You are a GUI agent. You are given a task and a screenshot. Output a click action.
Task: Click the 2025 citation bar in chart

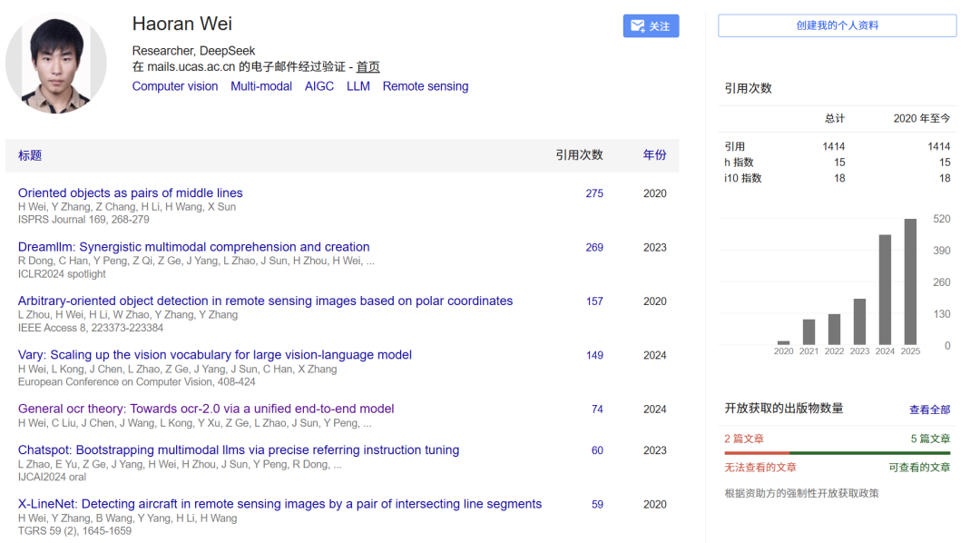[910, 281]
